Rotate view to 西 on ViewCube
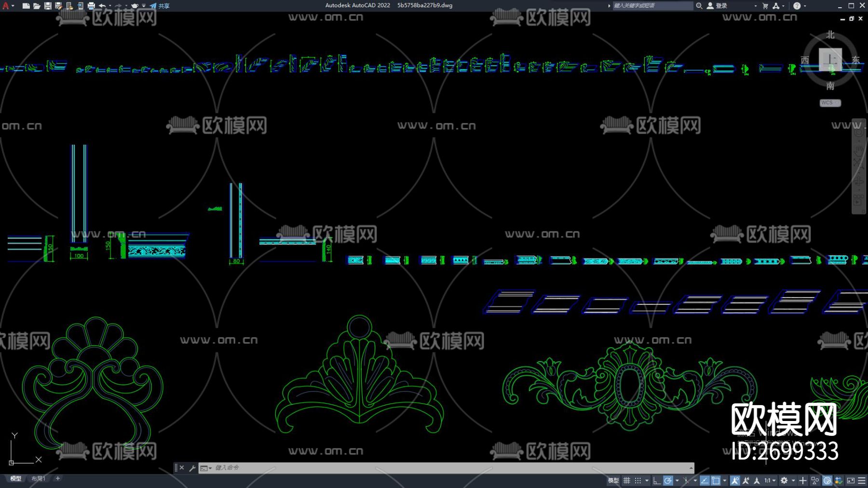The width and height of the screenshot is (868, 488). click(805, 60)
